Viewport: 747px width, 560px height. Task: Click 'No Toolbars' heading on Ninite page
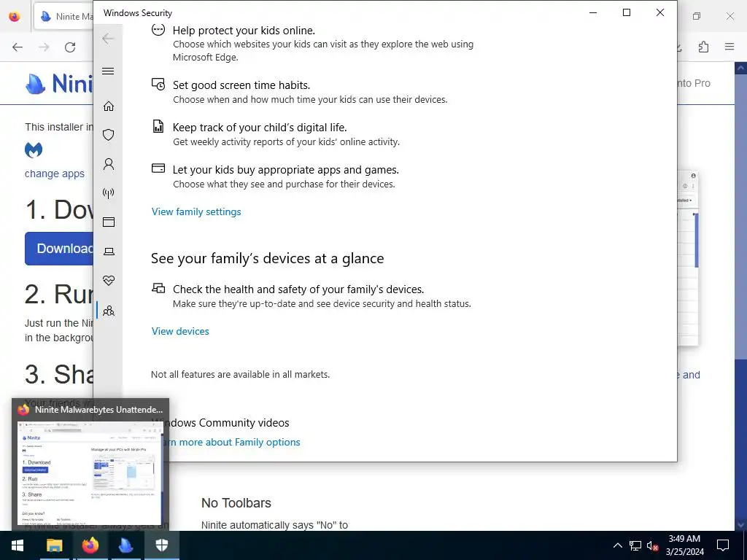[x=236, y=503]
